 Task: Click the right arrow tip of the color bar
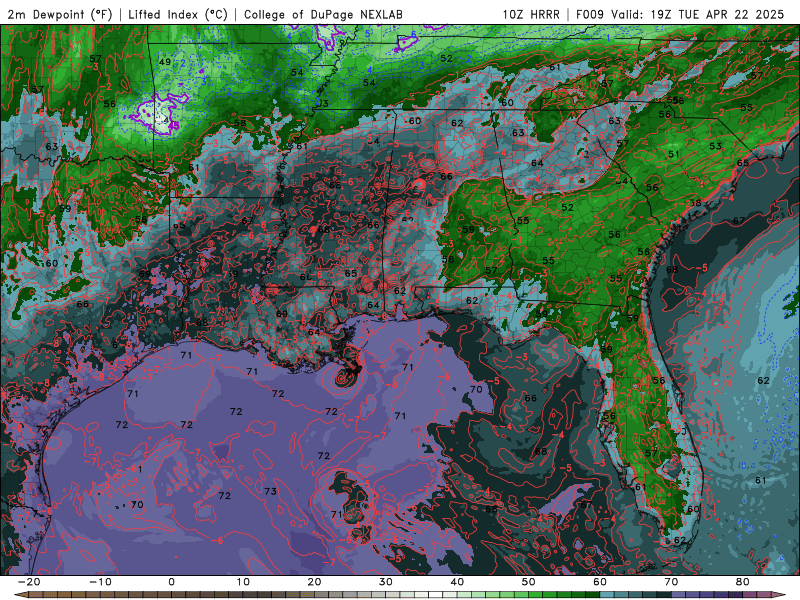tap(781, 595)
